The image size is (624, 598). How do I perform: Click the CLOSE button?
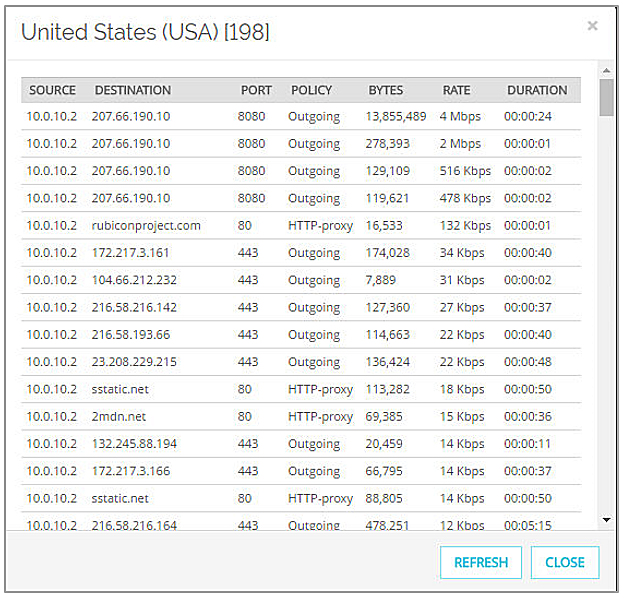point(564,562)
